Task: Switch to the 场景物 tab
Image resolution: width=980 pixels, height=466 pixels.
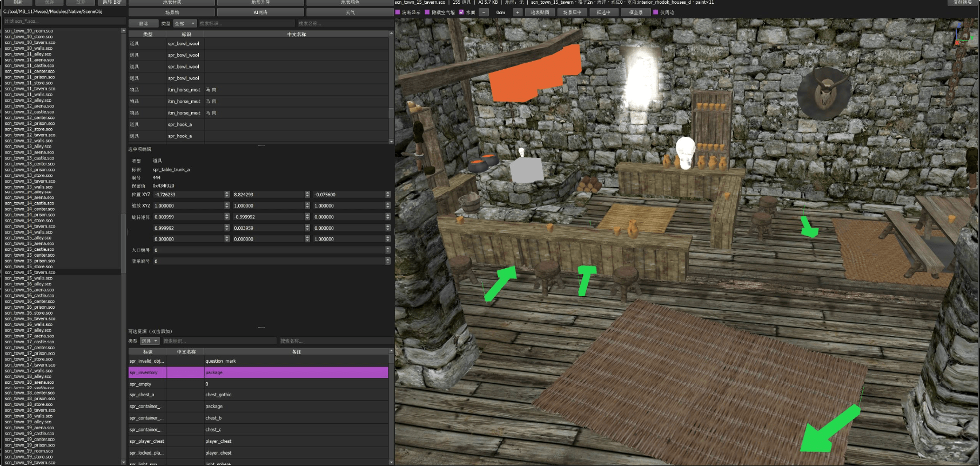Action: pos(172,12)
